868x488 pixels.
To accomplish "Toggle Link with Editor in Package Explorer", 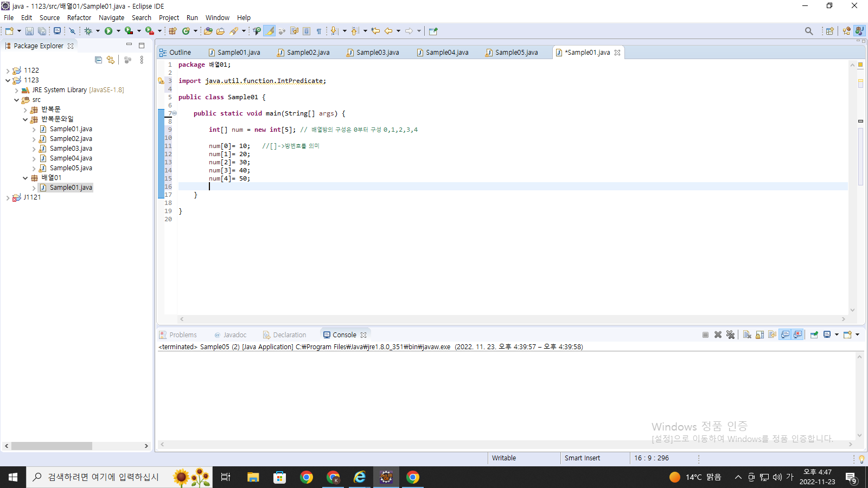I will click(x=111, y=60).
